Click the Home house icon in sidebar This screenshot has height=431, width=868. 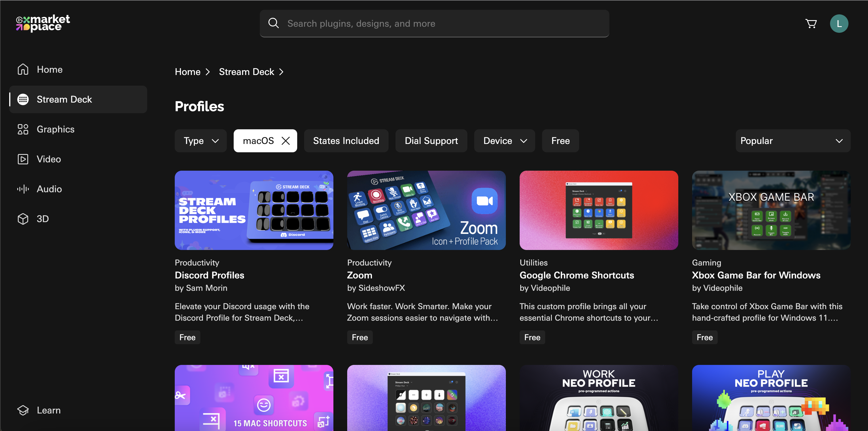coord(23,69)
